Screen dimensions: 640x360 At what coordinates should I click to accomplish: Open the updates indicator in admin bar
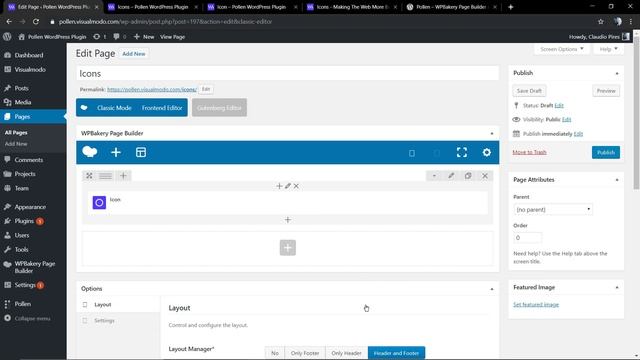pyautogui.click(x=99, y=37)
